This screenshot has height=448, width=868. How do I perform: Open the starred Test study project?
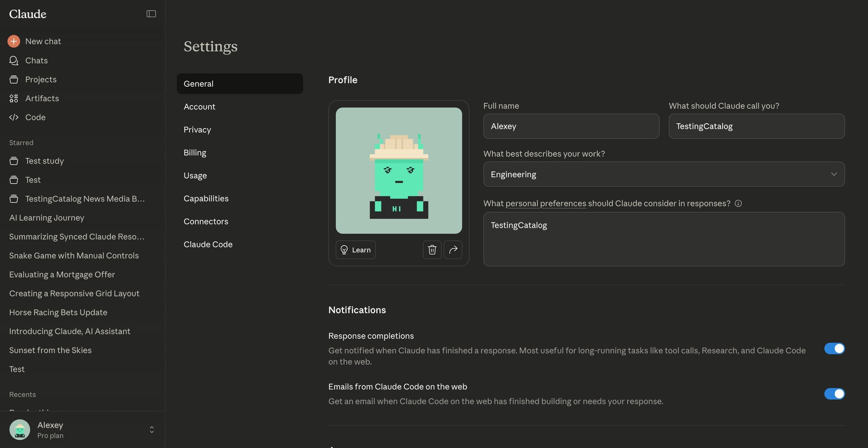(x=44, y=161)
